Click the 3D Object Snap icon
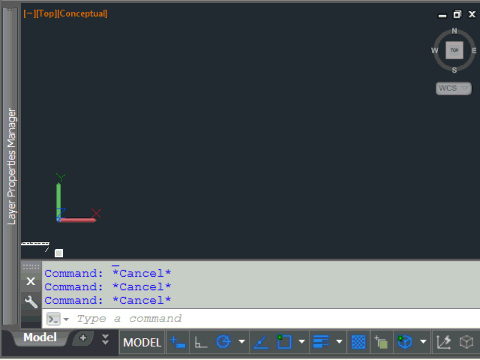 click(x=405, y=342)
